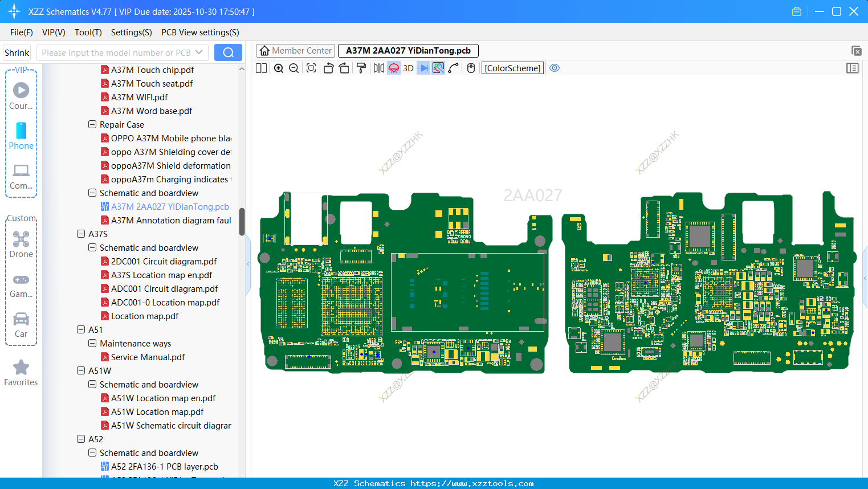Click the paint roller icon
868x489 pixels.
(x=361, y=68)
